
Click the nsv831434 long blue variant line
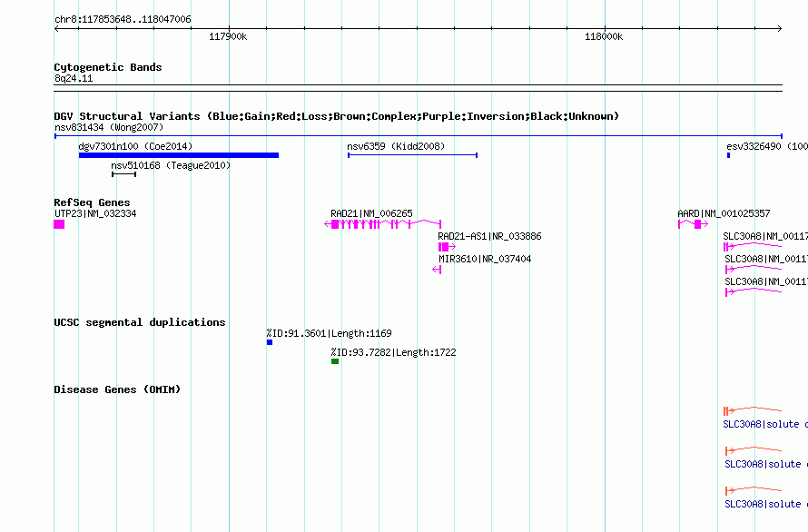tap(418, 136)
